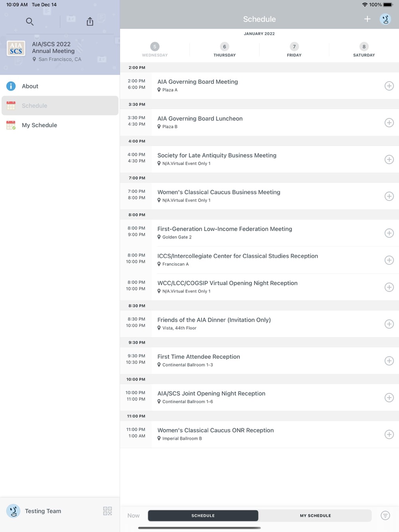The height and width of the screenshot is (532, 399).
Task: Add Women's Classical Caucus Business Meeting
Action: 389,196
